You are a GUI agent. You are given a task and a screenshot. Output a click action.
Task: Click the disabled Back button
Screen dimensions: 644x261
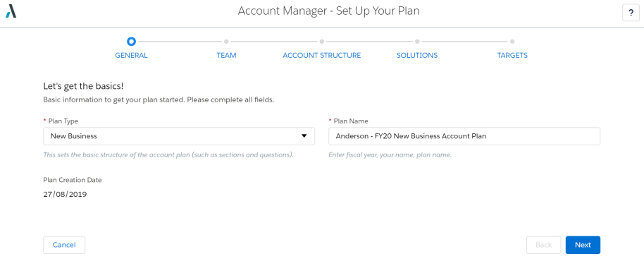(543, 245)
